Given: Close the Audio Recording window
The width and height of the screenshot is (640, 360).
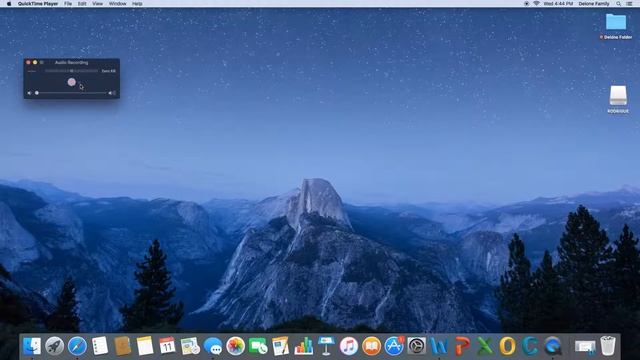Looking at the screenshot, I should 28,62.
